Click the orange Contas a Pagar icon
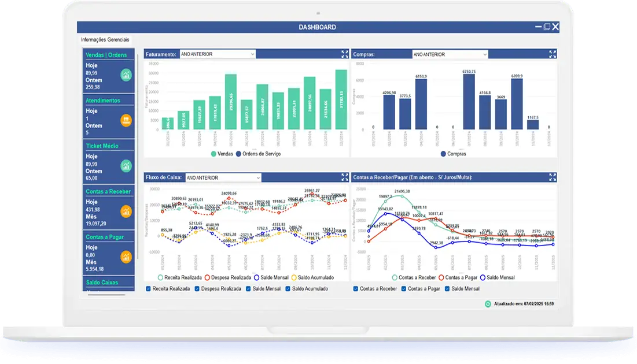This screenshot has width=637, height=364. [126, 257]
